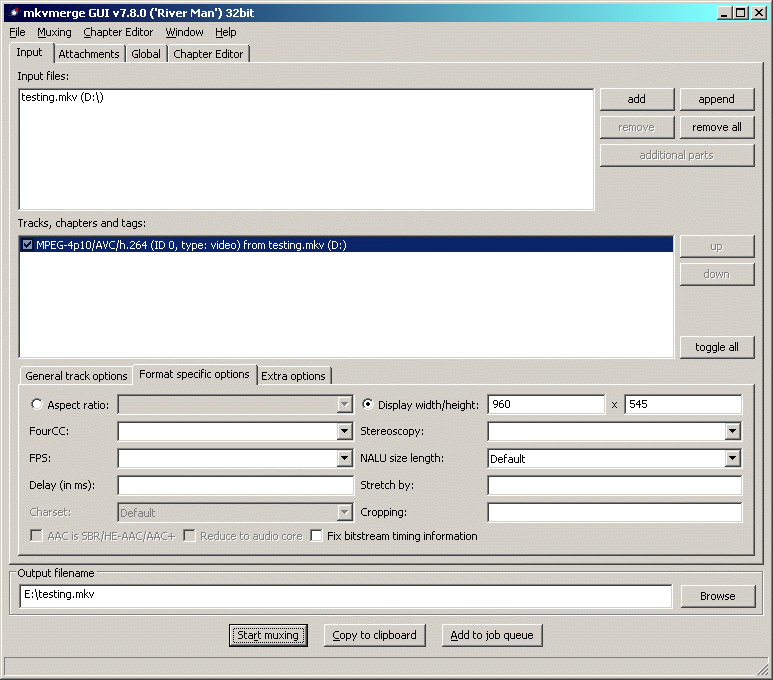Open the Chapter Editor tab
The height and width of the screenshot is (680, 773).
click(208, 54)
